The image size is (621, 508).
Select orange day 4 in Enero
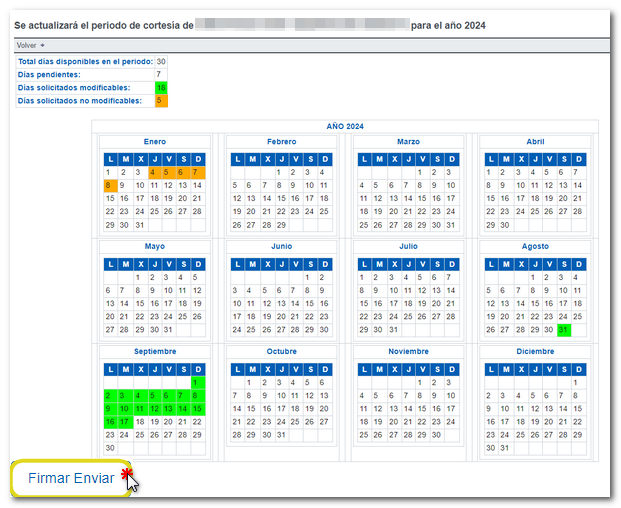[153, 172]
